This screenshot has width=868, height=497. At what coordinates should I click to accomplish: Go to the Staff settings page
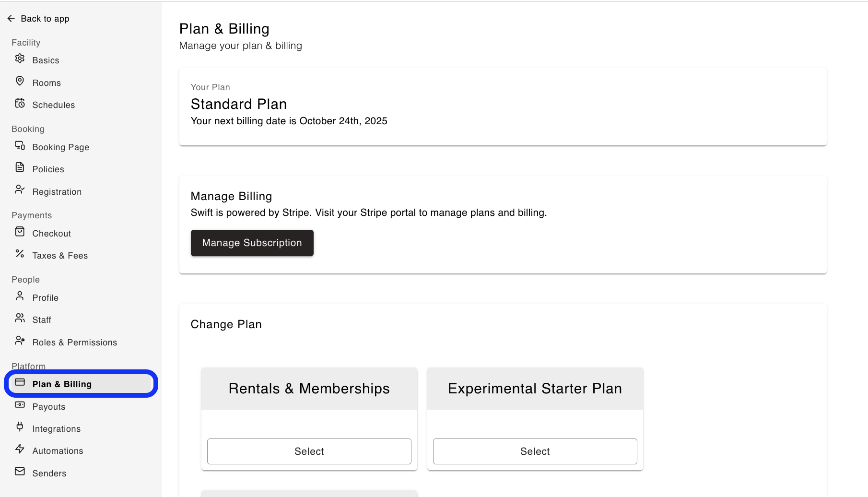[42, 320]
